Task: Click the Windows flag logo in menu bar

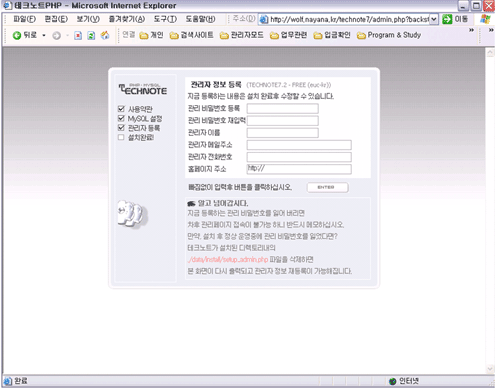Action: pyautogui.click(x=485, y=19)
